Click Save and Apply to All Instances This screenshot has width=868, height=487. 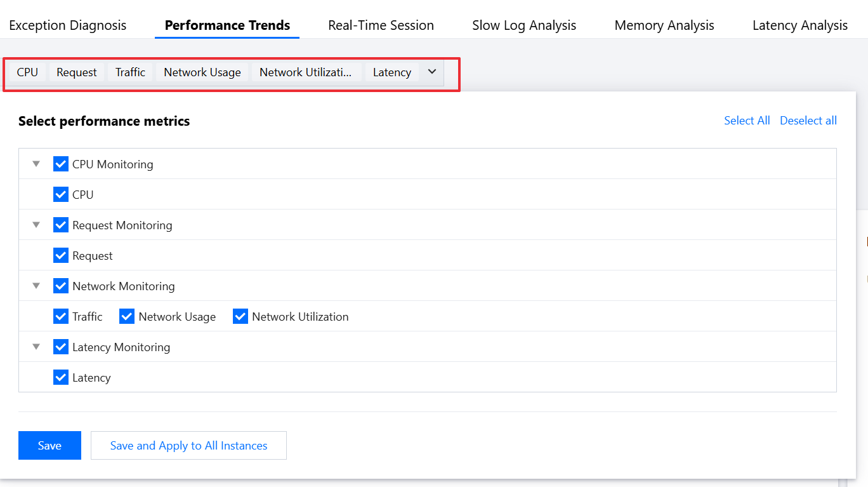[x=188, y=445]
